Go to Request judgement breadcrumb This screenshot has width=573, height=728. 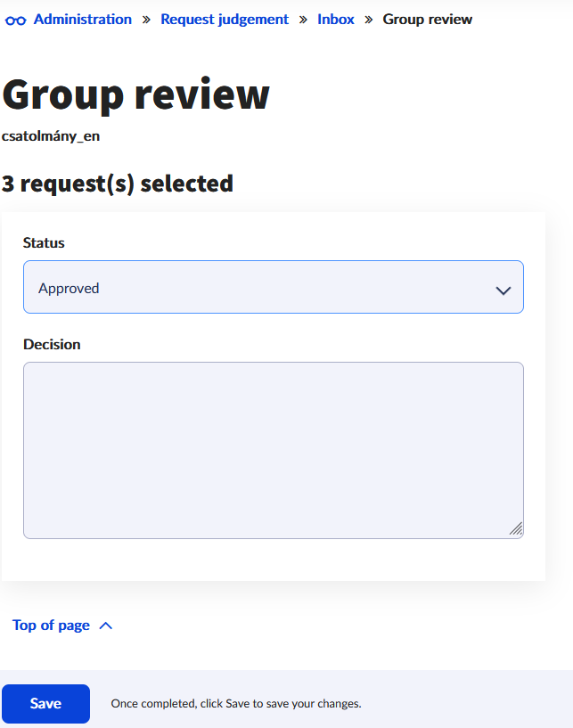[x=225, y=20]
